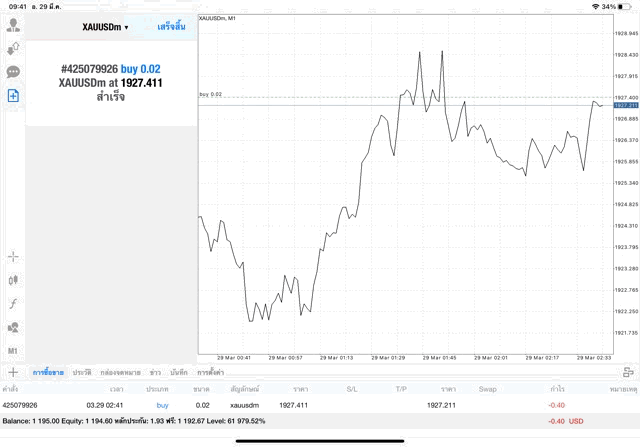Open the candlestick chart type icon

point(13,280)
